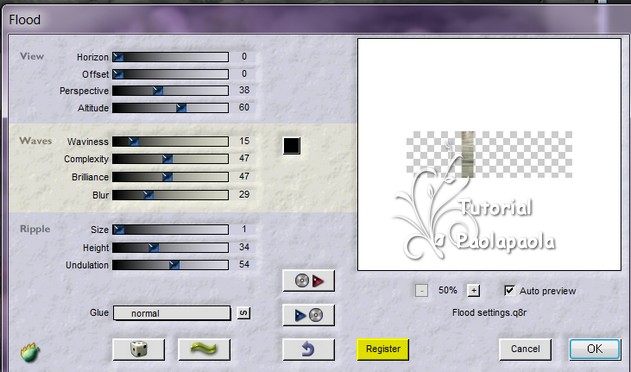Adjust the Waviness slider
This screenshot has width=631, height=372.
click(x=171, y=141)
